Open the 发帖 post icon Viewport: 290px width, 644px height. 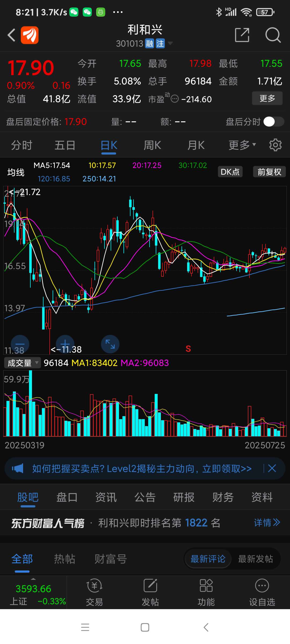pos(150,592)
